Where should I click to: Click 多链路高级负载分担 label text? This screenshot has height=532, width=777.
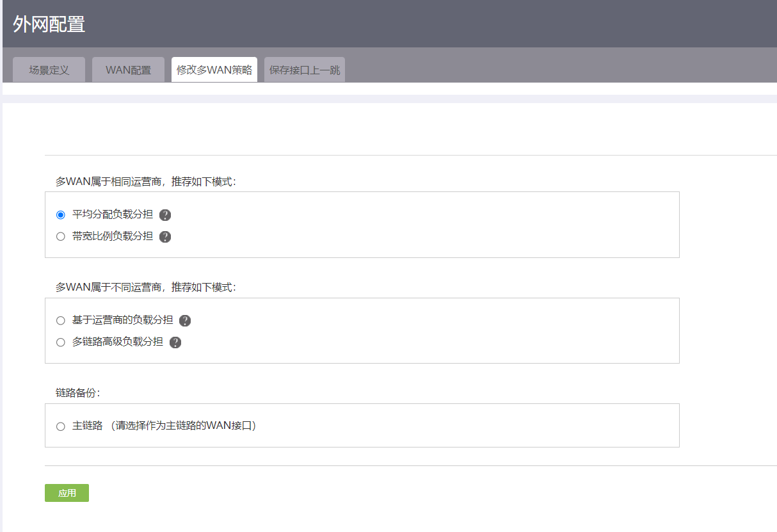[118, 342]
